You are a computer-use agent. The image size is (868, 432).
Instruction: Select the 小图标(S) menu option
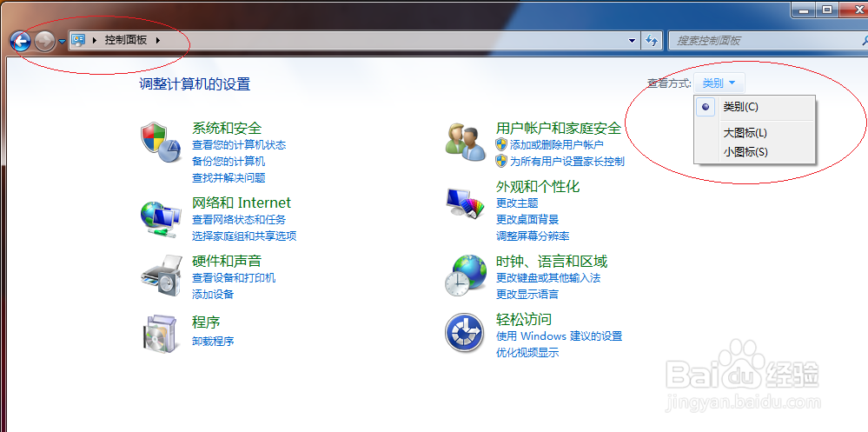[754, 152]
